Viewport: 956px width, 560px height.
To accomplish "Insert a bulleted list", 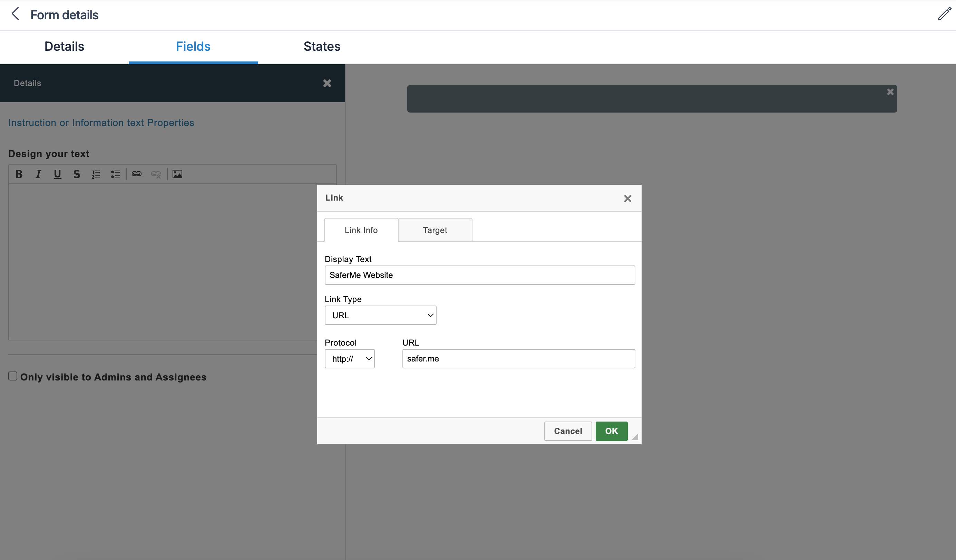I will 115,174.
